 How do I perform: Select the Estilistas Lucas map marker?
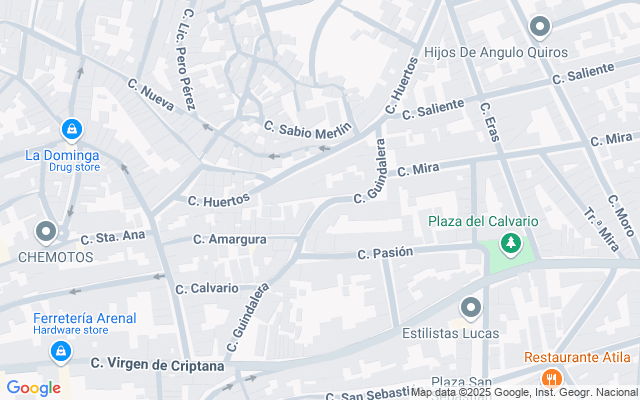pos(471,309)
